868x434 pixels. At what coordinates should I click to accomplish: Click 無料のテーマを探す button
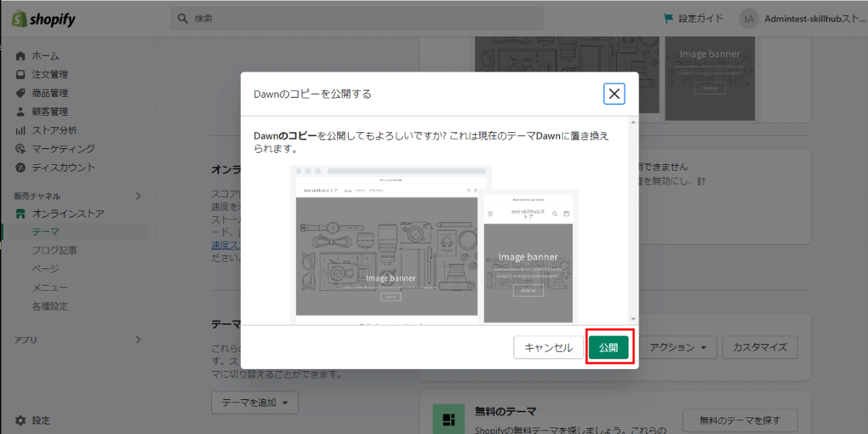click(740, 420)
